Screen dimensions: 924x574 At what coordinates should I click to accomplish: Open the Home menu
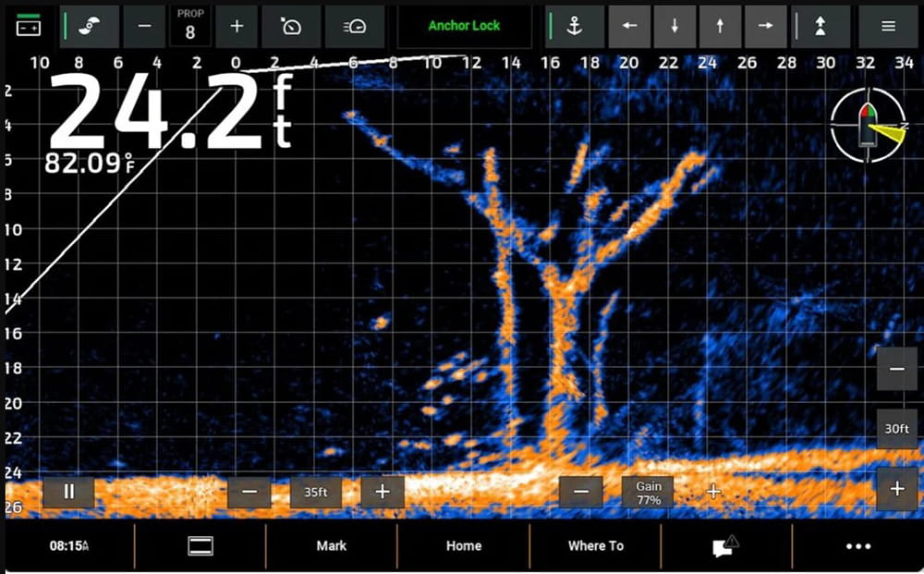(x=464, y=546)
